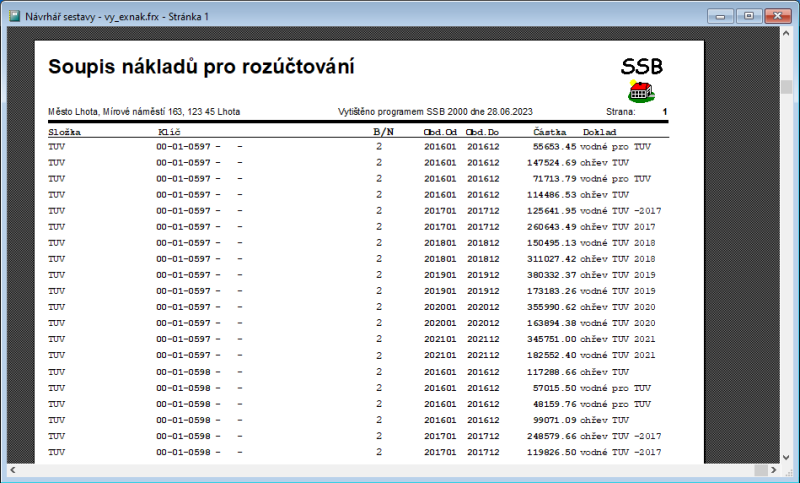Image resolution: width=800 pixels, height=483 pixels.
Task: Click the Částka column header
Action: coord(550,132)
